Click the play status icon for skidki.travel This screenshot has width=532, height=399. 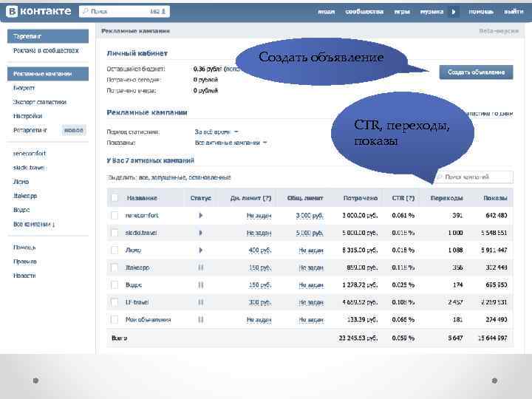click(200, 233)
